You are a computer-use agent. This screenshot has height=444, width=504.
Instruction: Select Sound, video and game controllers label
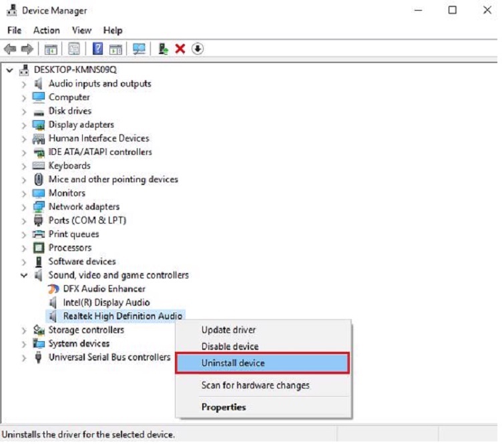click(x=119, y=276)
